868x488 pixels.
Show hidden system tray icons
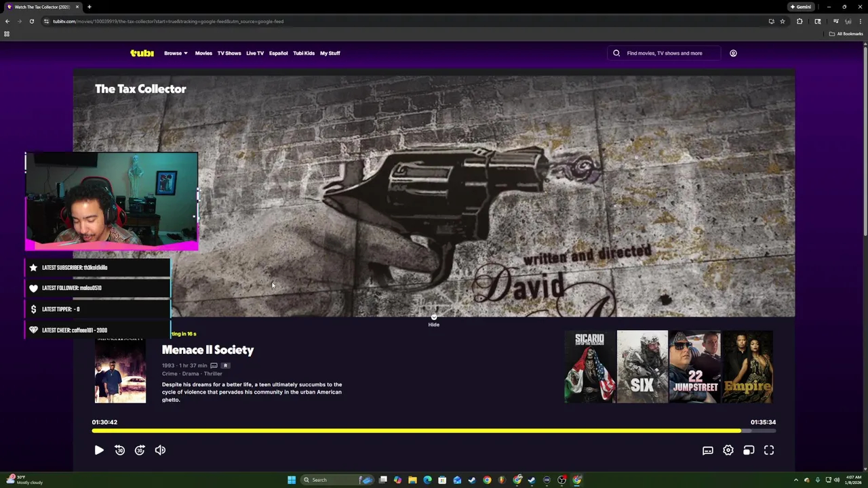[796, 480]
